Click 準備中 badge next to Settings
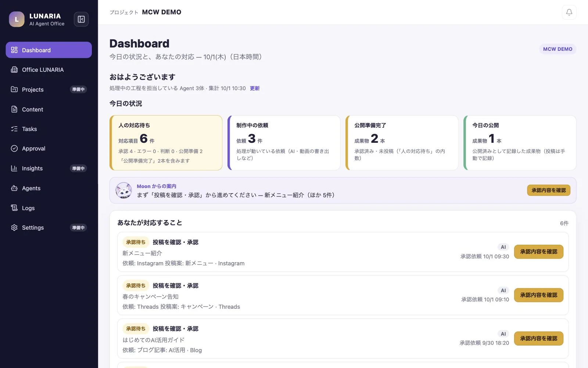The image size is (588, 368). [x=78, y=227]
